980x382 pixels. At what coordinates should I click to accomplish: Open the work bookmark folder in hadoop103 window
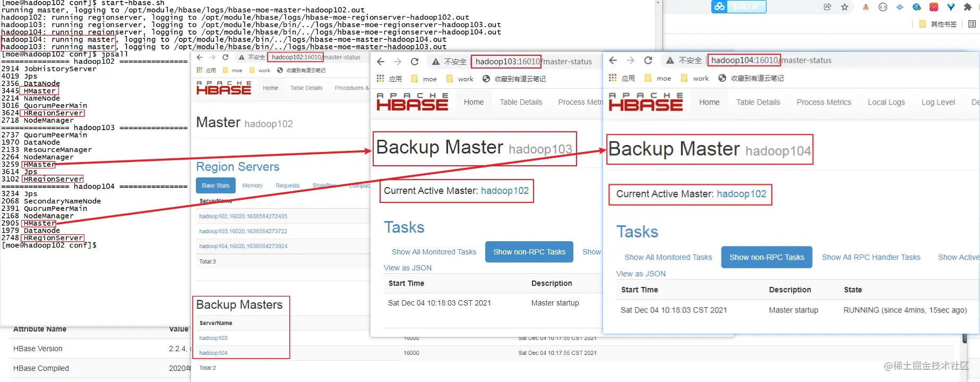[x=460, y=79]
